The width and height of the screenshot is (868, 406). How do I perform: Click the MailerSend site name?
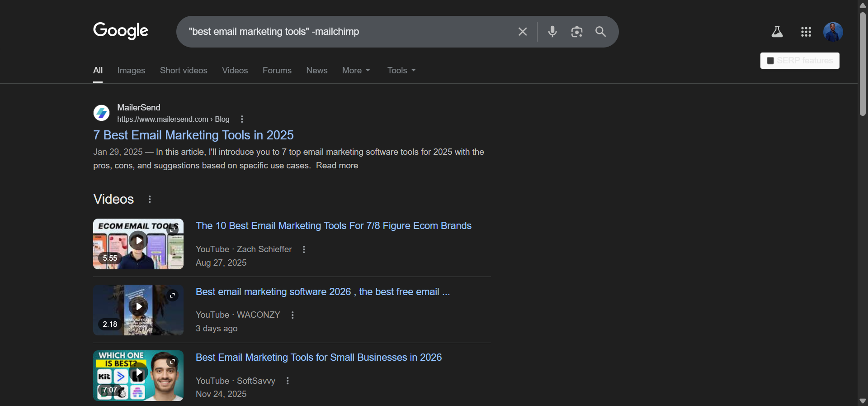pyautogui.click(x=139, y=107)
